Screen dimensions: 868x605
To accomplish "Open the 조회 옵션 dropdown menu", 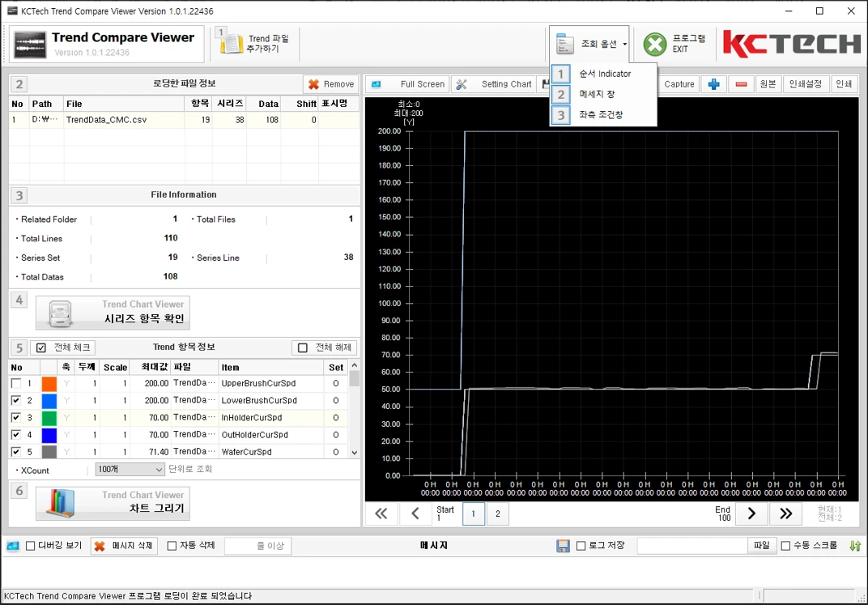I will (x=590, y=44).
